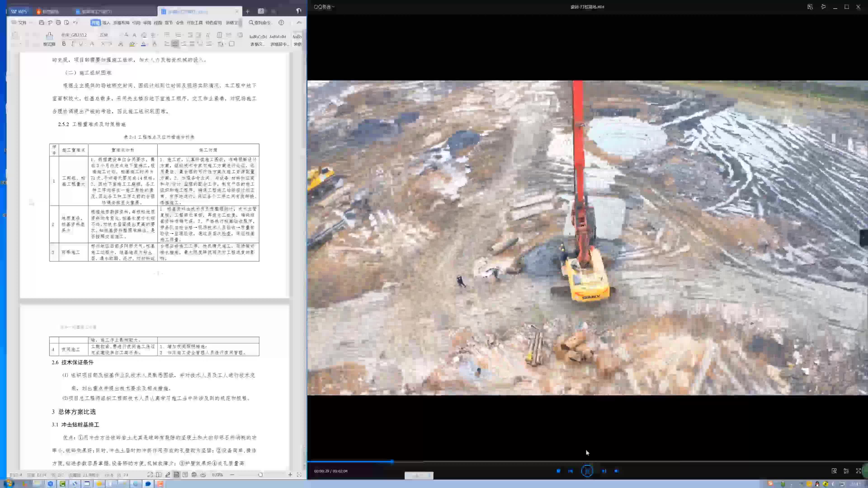Click zoom in plus in WPS status bar
Viewport: 868px width, 488px height.
click(x=290, y=474)
